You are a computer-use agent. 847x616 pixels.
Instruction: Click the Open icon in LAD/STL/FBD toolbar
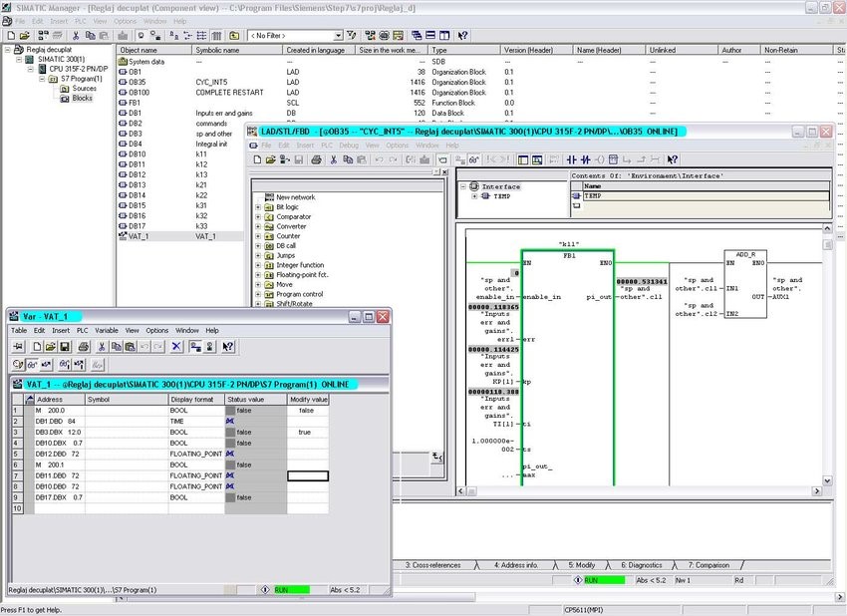(x=271, y=159)
